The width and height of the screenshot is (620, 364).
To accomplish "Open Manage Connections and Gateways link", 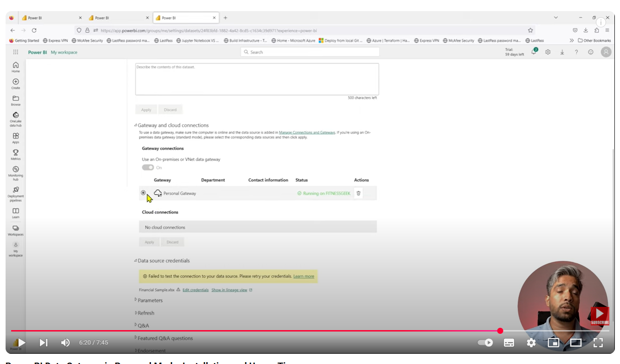I will coord(307,132).
